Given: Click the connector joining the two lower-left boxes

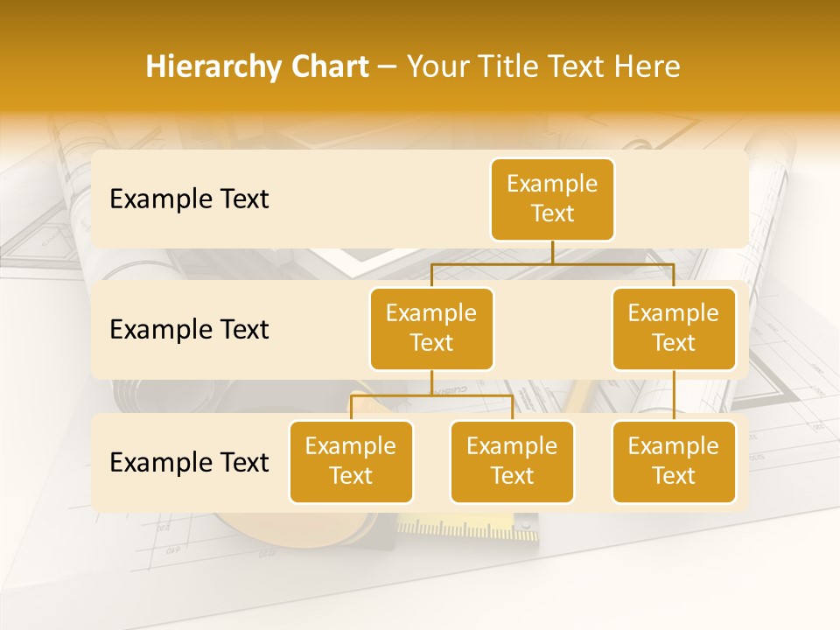Looking at the screenshot, I should (x=431, y=395).
